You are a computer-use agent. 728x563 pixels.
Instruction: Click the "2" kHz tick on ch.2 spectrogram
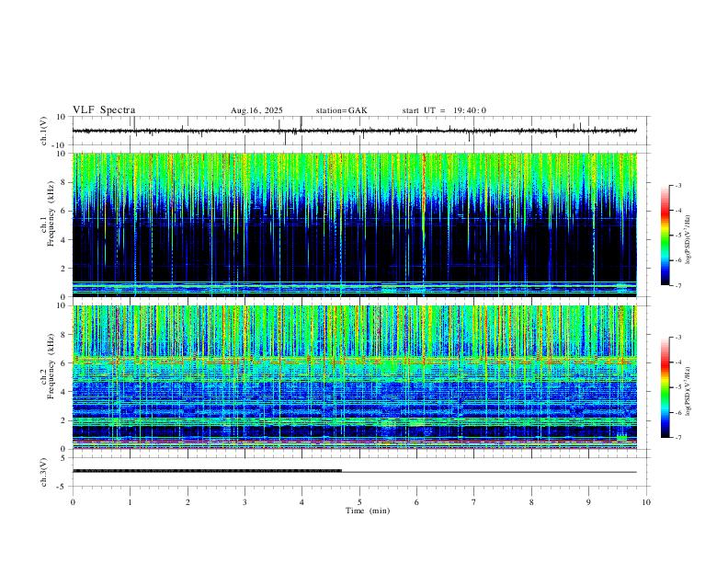(x=64, y=420)
